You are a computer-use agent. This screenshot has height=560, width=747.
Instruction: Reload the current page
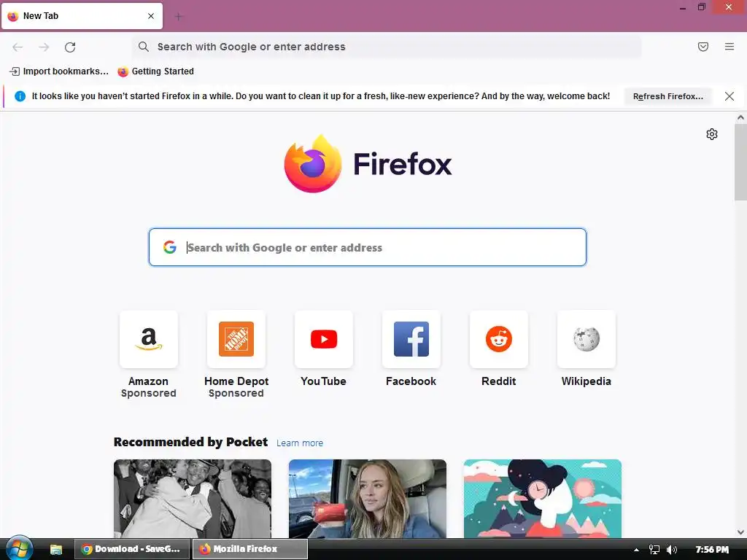(x=70, y=47)
